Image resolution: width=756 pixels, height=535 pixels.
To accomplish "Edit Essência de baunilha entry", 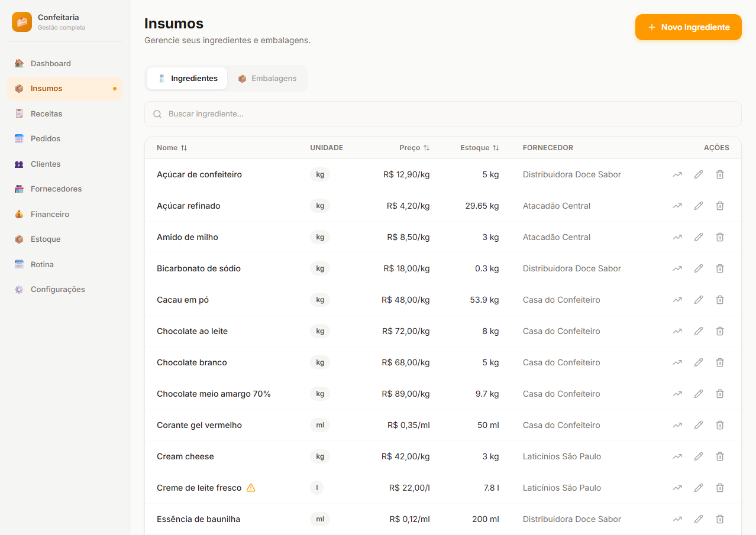I will tap(699, 519).
